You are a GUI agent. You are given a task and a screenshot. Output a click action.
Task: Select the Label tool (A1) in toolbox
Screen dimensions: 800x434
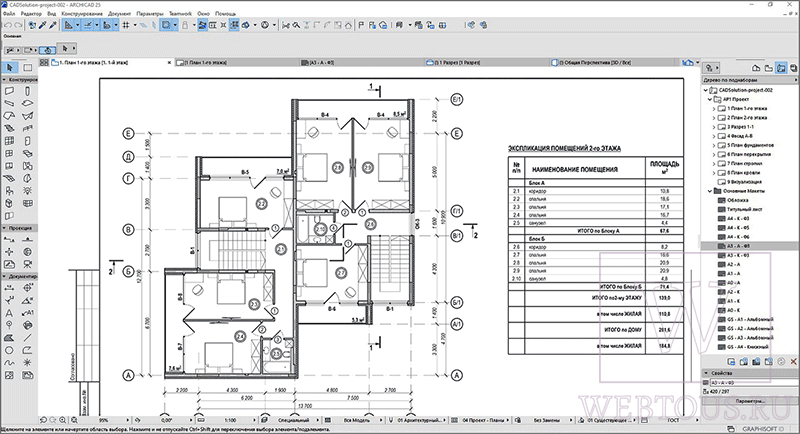pos(28,313)
